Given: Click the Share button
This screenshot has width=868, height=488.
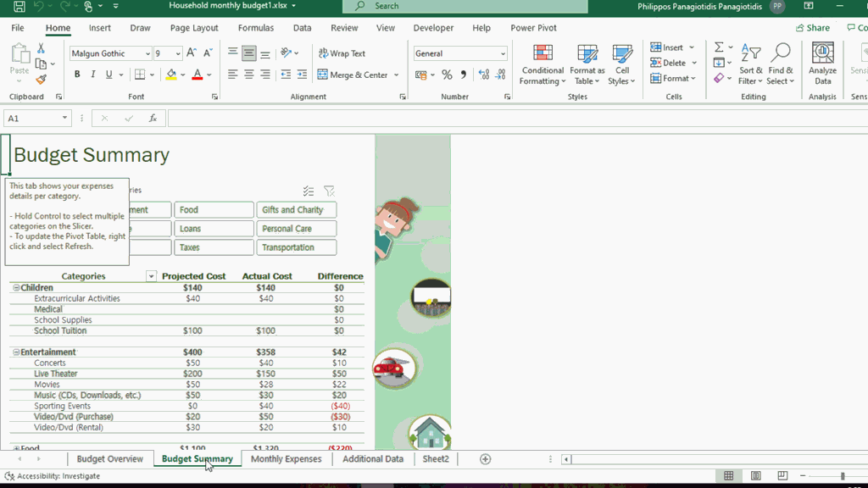Looking at the screenshot, I should click(x=812, y=27).
